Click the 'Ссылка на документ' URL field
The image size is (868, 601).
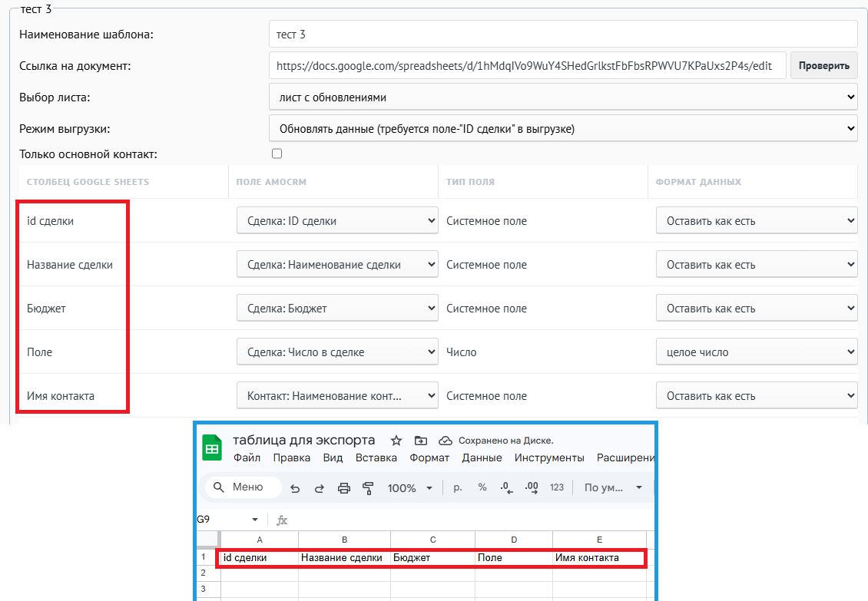coord(528,66)
